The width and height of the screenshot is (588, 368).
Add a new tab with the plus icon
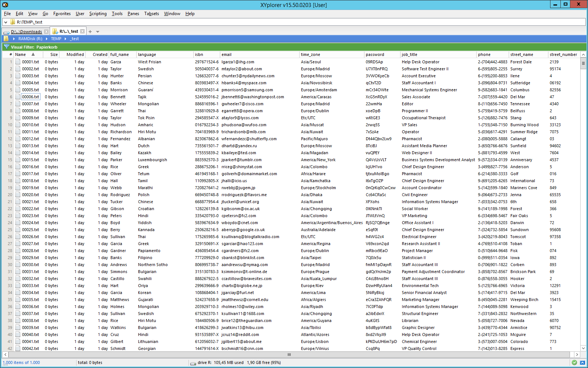(x=90, y=32)
